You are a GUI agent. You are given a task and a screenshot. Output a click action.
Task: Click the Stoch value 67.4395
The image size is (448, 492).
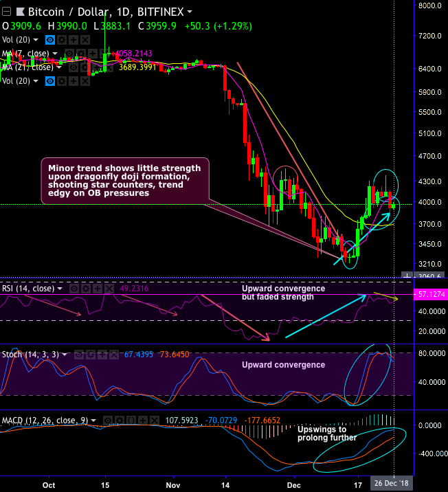[x=139, y=355]
